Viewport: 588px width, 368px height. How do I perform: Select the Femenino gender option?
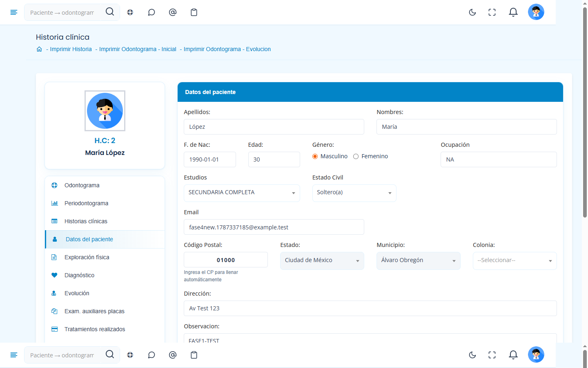356,157
